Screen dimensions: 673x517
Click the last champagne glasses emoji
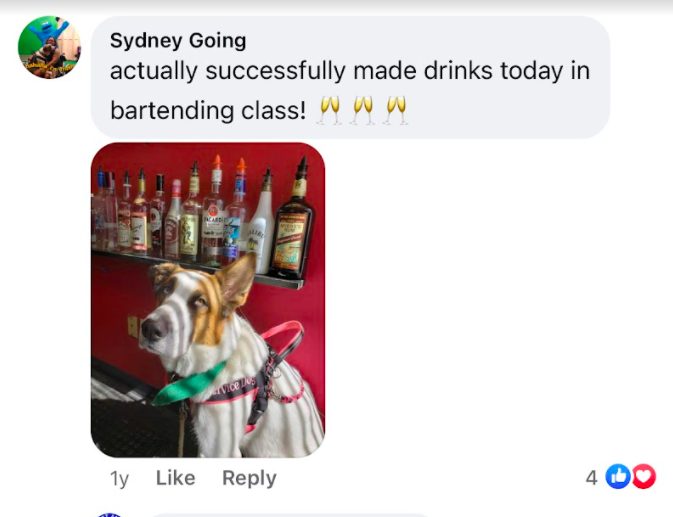tap(396, 110)
